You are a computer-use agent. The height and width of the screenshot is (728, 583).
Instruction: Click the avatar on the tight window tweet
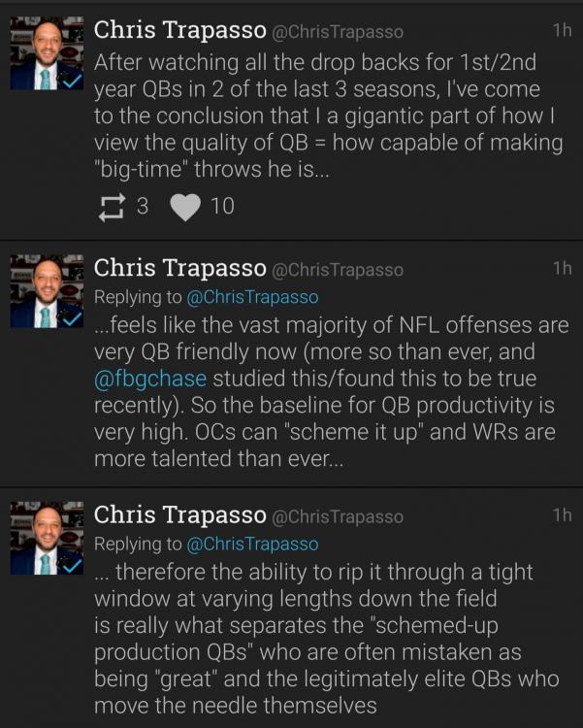coord(47,538)
